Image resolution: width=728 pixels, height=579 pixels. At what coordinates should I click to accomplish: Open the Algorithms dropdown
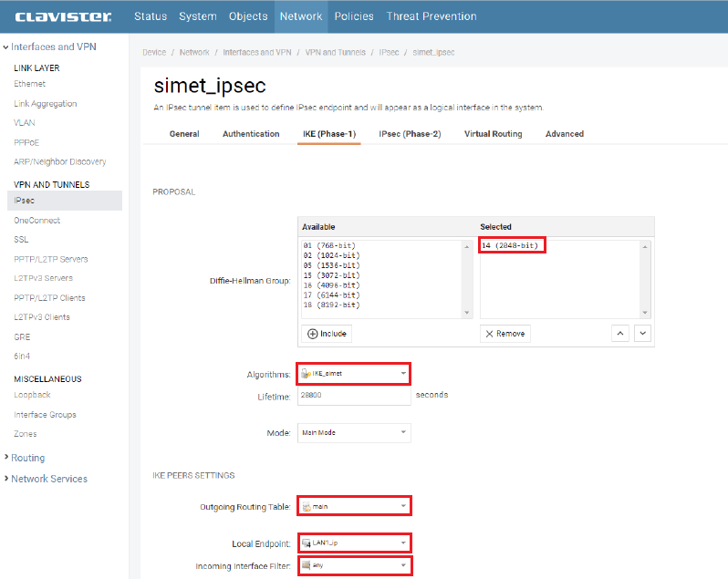(354, 373)
